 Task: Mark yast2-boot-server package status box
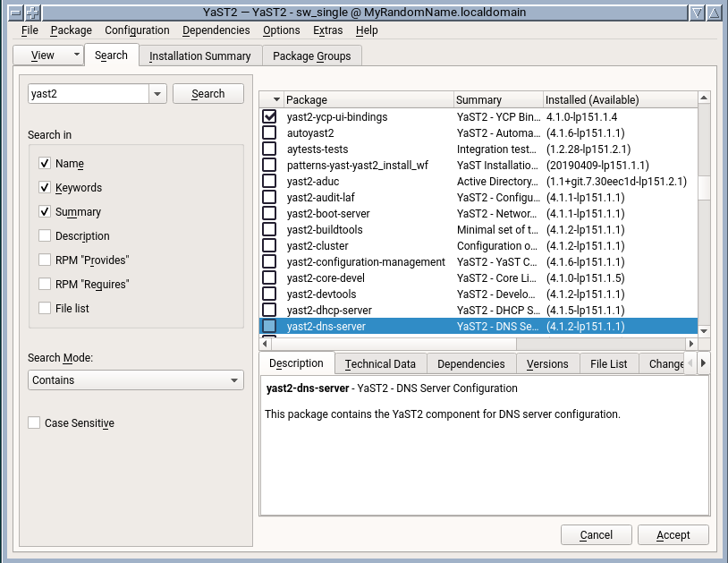tap(269, 213)
